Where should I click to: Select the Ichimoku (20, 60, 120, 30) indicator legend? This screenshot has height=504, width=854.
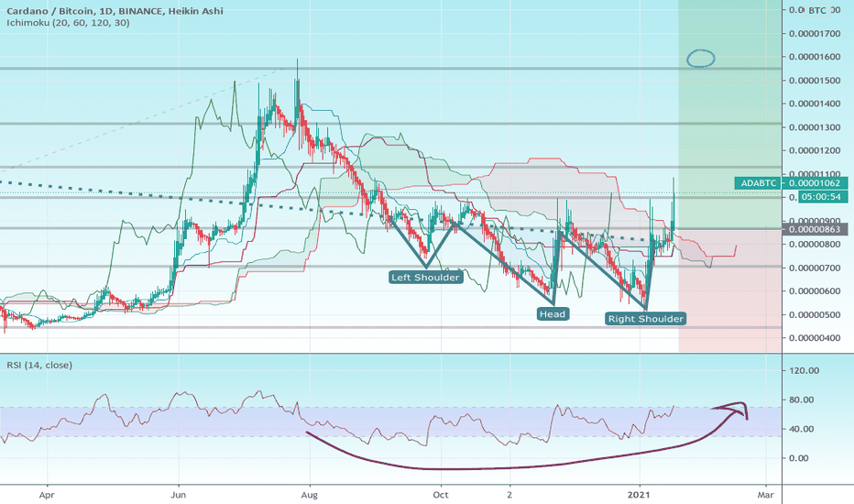coord(68,23)
